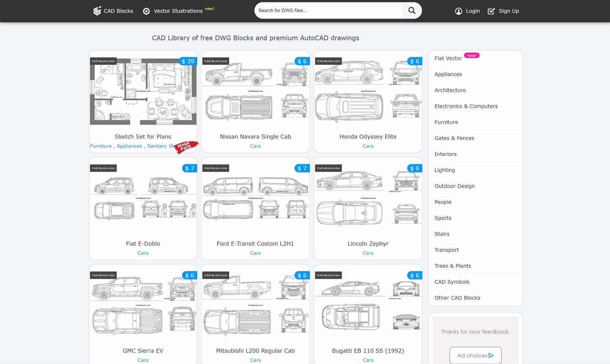Screen dimensions: 610x364
Task: Click the $6 badge on Mitsubishi L200 card
Action: tap(302, 275)
